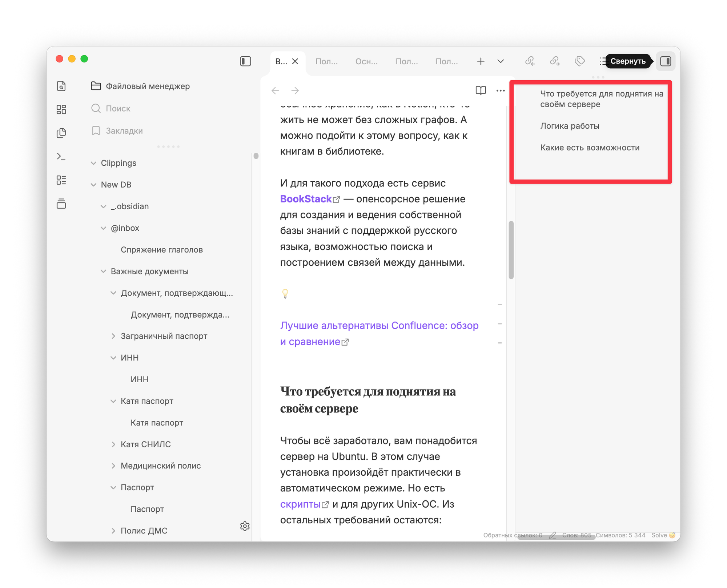Image resolution: width=727 pixels, height=588 pixels.
Task: Open outgoing links panel icon
Action: pos(555,61)
